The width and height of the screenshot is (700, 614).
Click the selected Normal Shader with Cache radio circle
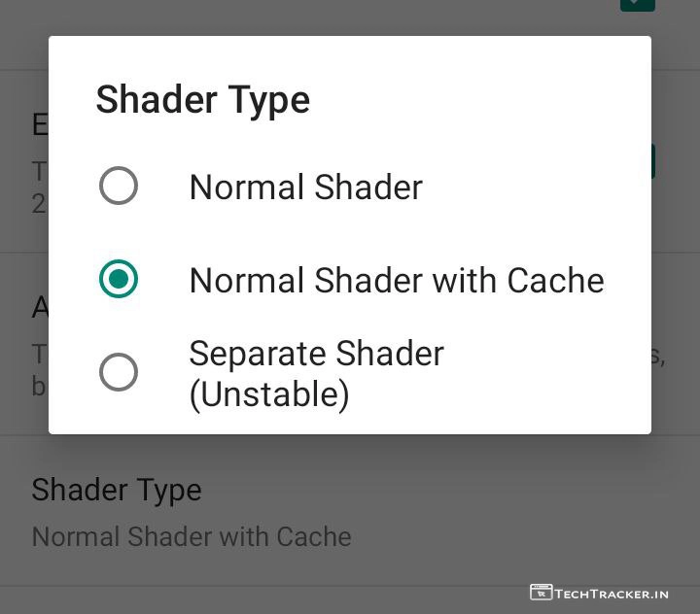point(119,280)
